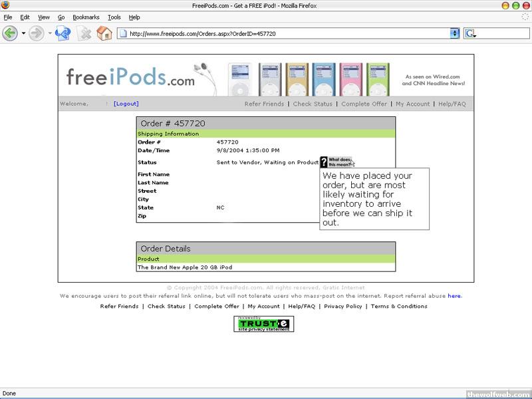
Task: Click the Google search engine icon
Action: click(x=471, y=33)
